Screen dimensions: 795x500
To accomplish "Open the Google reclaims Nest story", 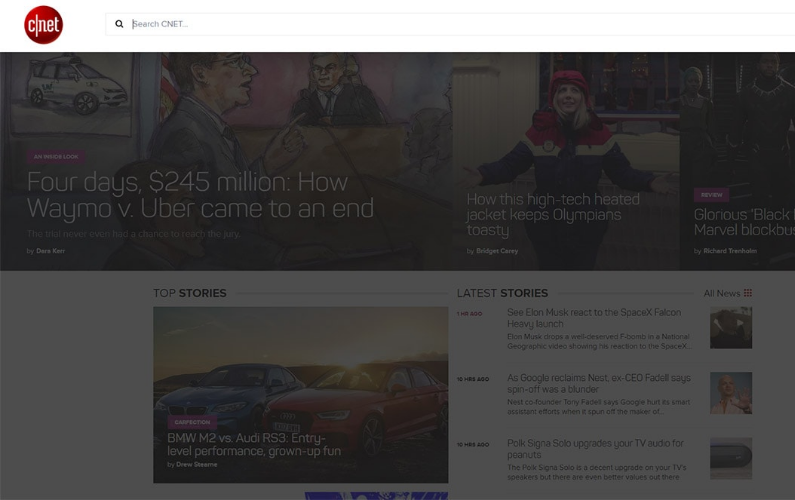I will pyautogui.click(x=599, y=383).
